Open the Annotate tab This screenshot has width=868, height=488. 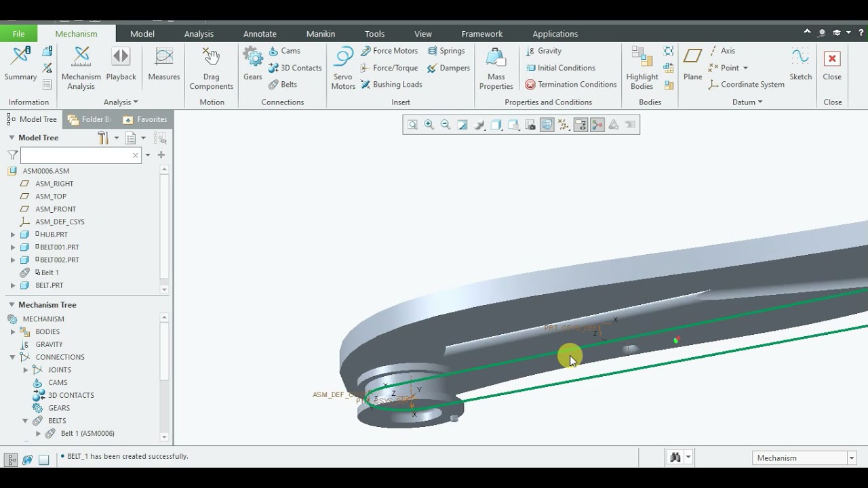coord(260,34)
